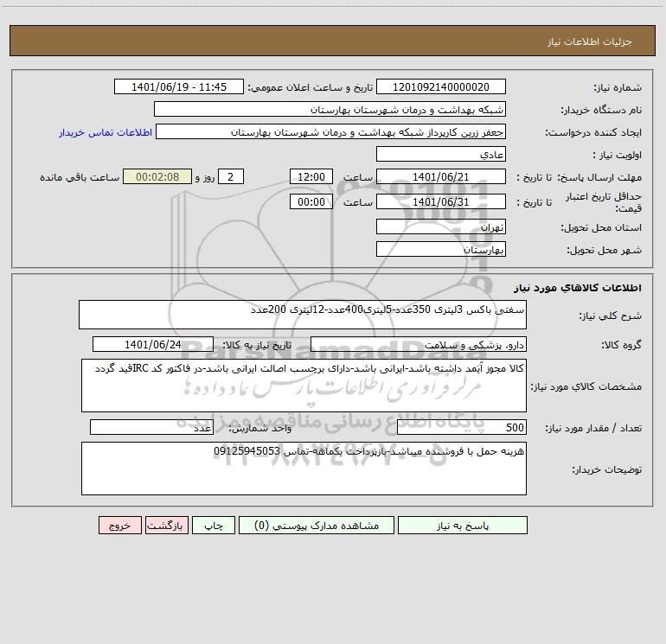666x644 pixels.
Task: Click the countdown timer 00:02:08
Action: [x=157, y=176]
